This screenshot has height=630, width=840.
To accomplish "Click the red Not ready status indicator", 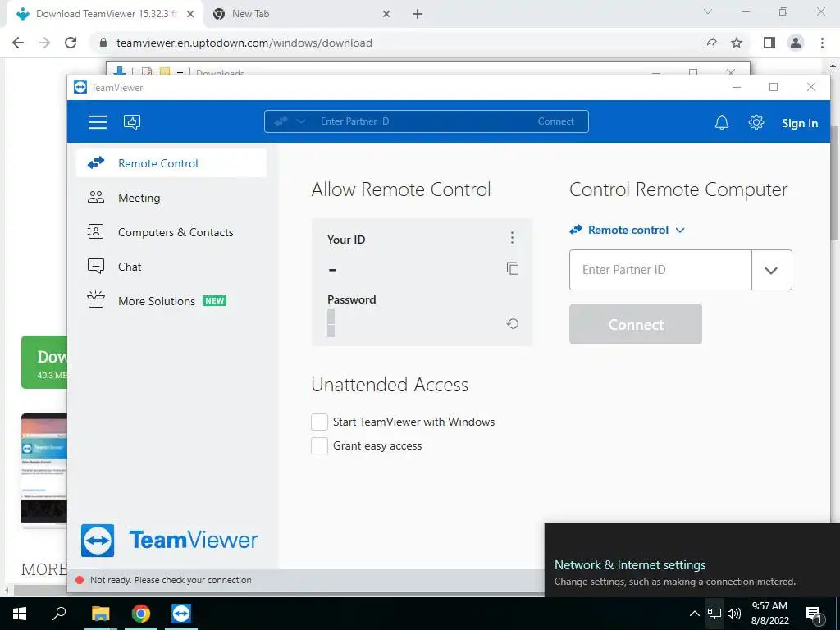I will coord(80,580).
